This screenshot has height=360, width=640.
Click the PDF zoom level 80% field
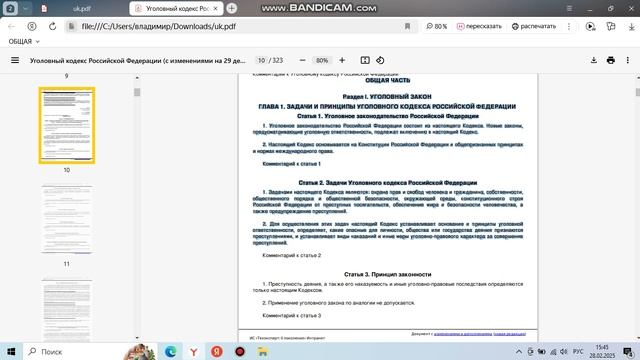[322, 60]
